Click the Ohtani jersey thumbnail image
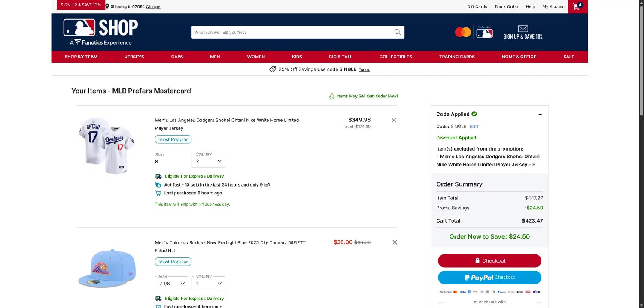Viewport: 644px width, 308px height. coord(107,145)
